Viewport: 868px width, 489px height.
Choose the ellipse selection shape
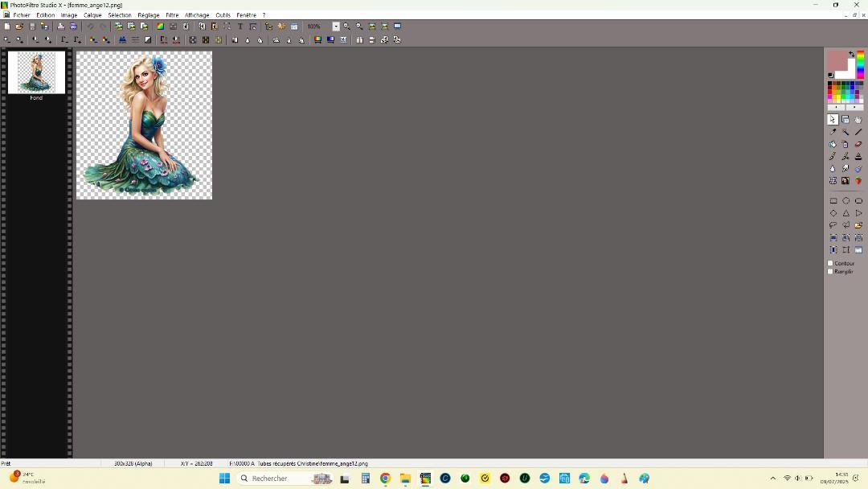pyautogui.click(x=845, y=201)
